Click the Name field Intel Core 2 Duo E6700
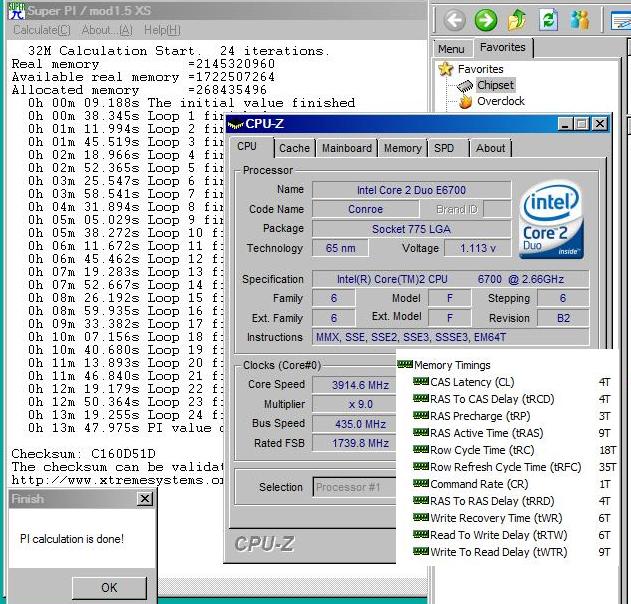This screenshot has height=604, width=631. click(411, 190)
